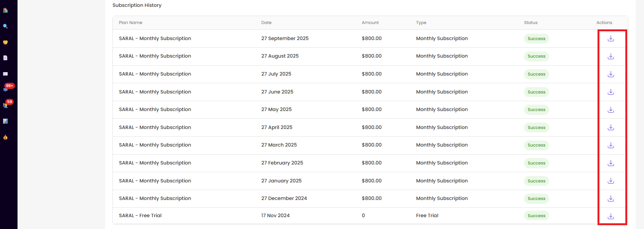Open the sidebar icon with 99+ badge
Screen dimensions: 644x229
pyautogui.click(x=6, y=89)
